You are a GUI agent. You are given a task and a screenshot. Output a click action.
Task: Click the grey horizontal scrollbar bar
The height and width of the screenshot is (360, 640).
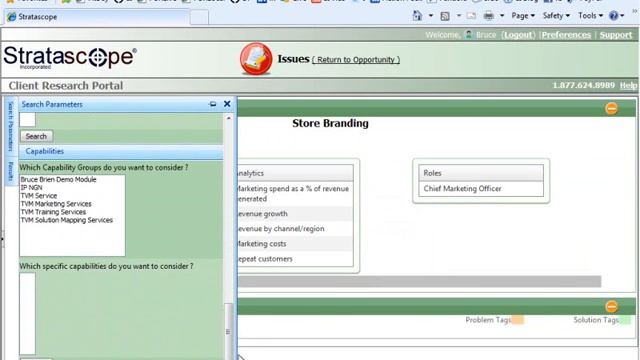coord(420,281)
